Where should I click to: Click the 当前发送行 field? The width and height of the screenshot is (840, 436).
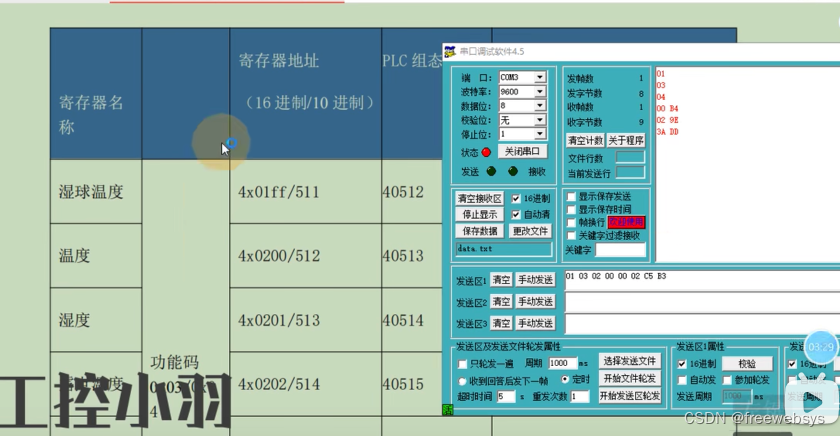tap(630, 172)
